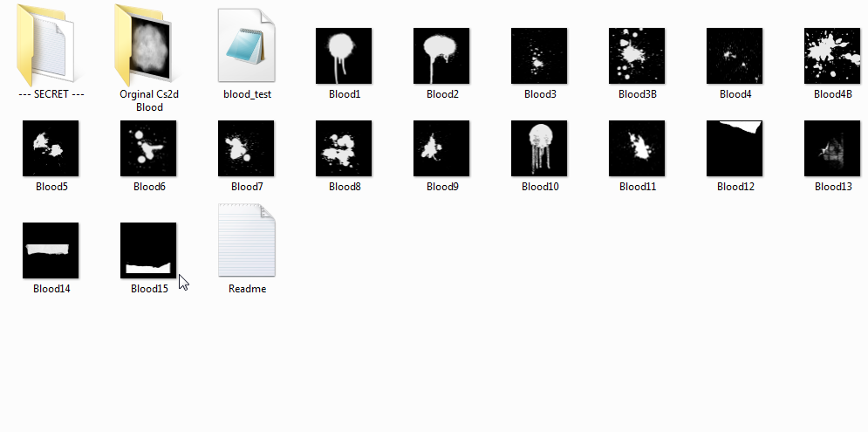This screenshot has height=432, width=868.
Task: Click the 'Blood11' file name label
Action: [x=637, y=187]
